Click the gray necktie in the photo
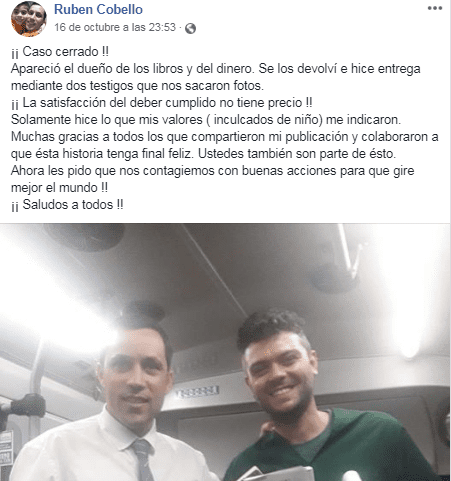451x481 pixels. 143,459
